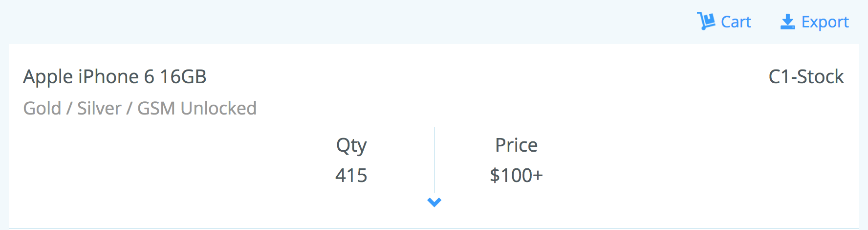The image size is (868, 230).
Task: Click the Silver color option text
Action: 99,108
